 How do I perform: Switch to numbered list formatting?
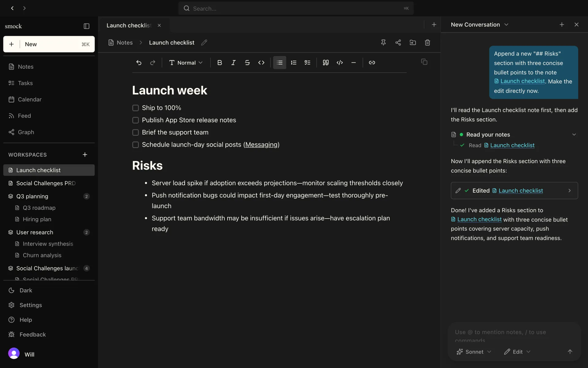click(293, 63)
